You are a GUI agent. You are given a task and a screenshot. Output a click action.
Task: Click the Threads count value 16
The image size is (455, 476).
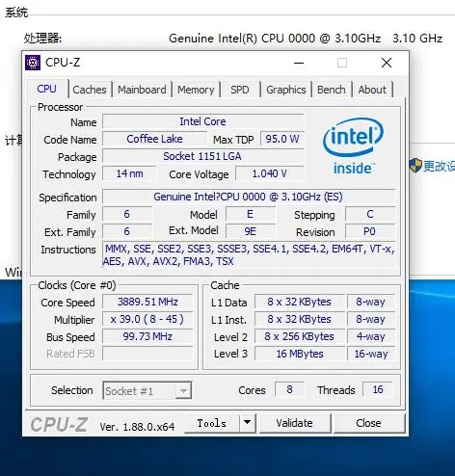pos(378,389)
